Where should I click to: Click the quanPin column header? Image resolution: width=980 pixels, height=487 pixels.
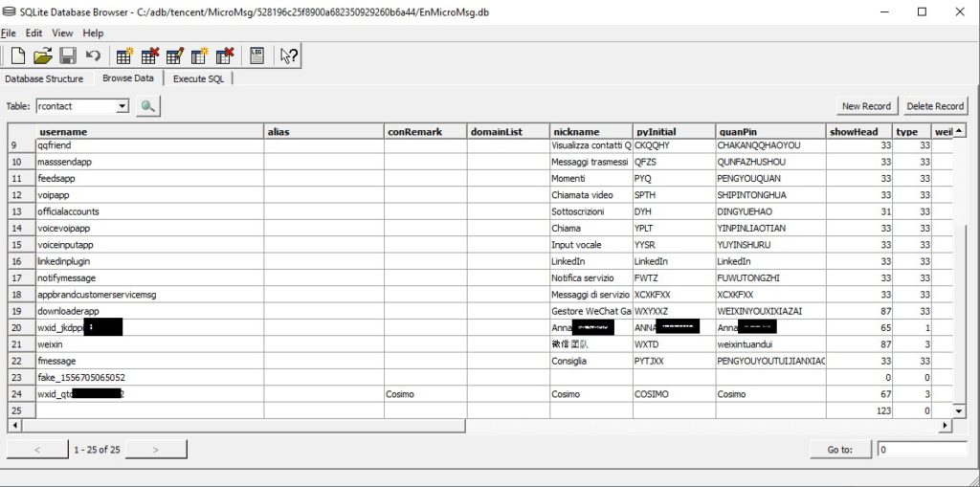point(770,132)
